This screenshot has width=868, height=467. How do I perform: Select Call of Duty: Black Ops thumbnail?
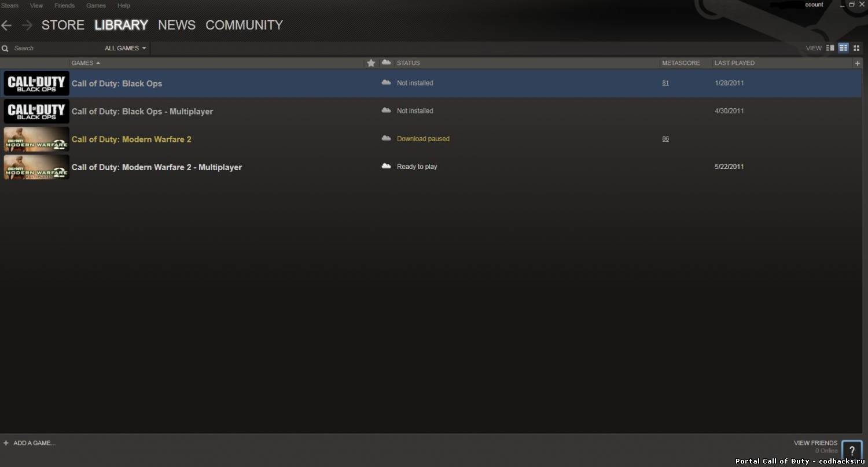click(36, 83)
